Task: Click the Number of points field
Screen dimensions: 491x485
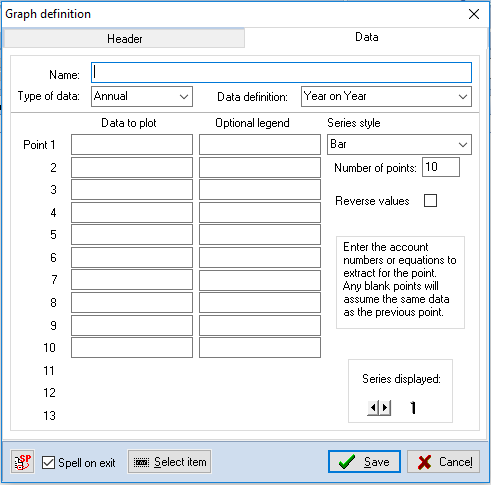Action: (x=441, y=167)
